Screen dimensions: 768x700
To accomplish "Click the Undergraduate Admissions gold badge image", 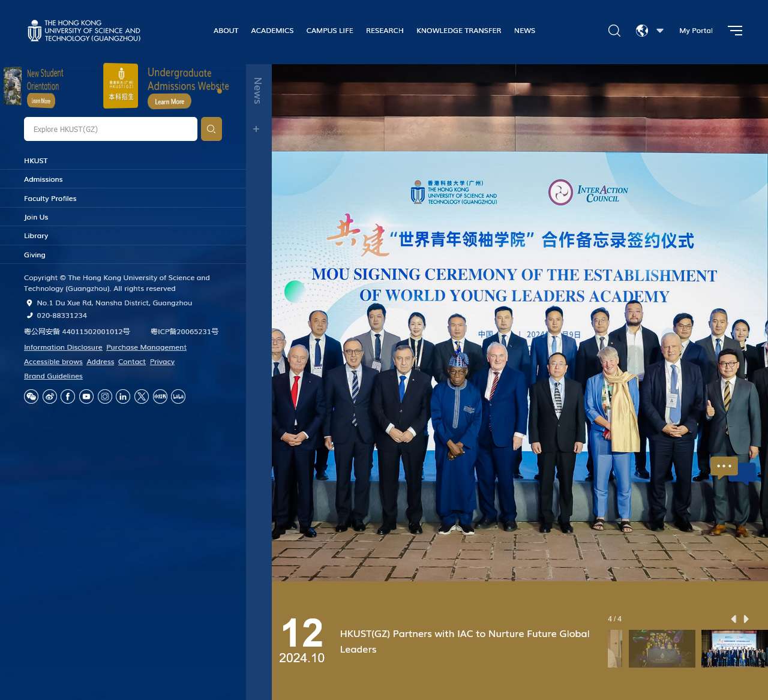I will (x=121, y=86).
